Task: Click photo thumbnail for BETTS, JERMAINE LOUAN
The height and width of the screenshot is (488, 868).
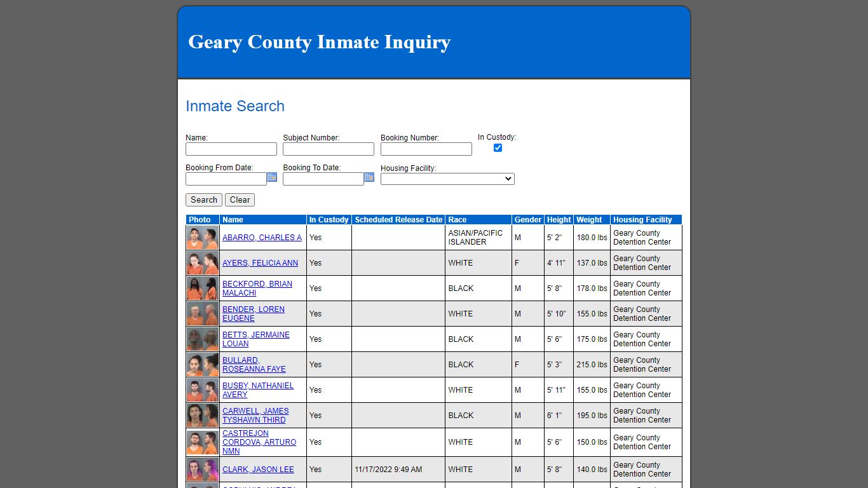Action: [203, 339]
